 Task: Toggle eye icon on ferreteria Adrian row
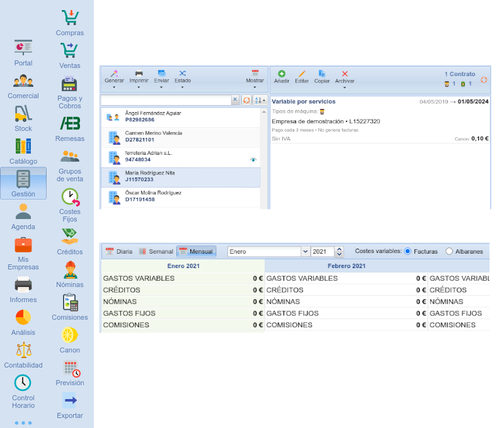(253, 160)
